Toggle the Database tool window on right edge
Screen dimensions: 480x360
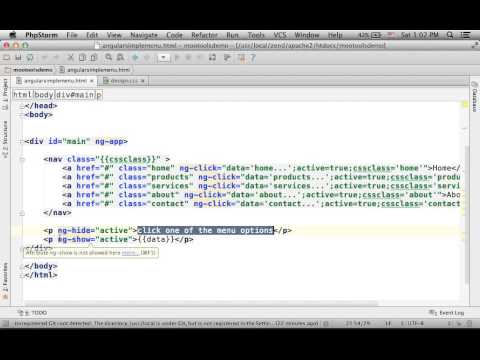(475, 97)
